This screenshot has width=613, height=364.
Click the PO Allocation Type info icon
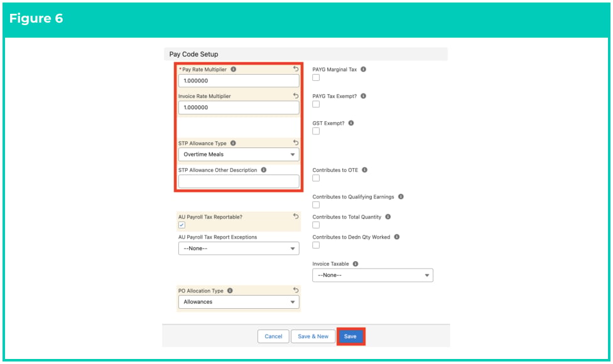pyautogui.click(x=230, y=291)
